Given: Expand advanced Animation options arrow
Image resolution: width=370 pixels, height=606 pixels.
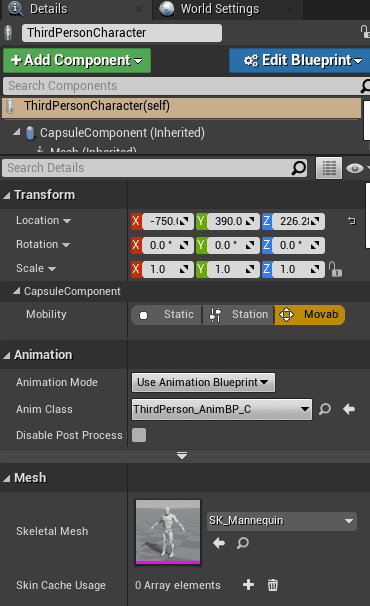Looking at the screenshot, I should click(x=182, y=456).
